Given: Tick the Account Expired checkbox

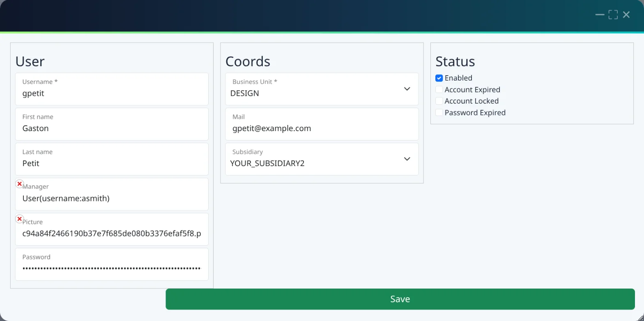Looking at the screenshot, I should [x=439, y=90].
